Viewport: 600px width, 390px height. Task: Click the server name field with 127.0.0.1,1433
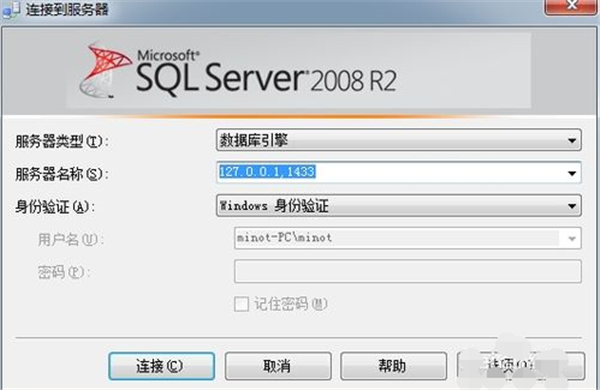pos(398,173)
